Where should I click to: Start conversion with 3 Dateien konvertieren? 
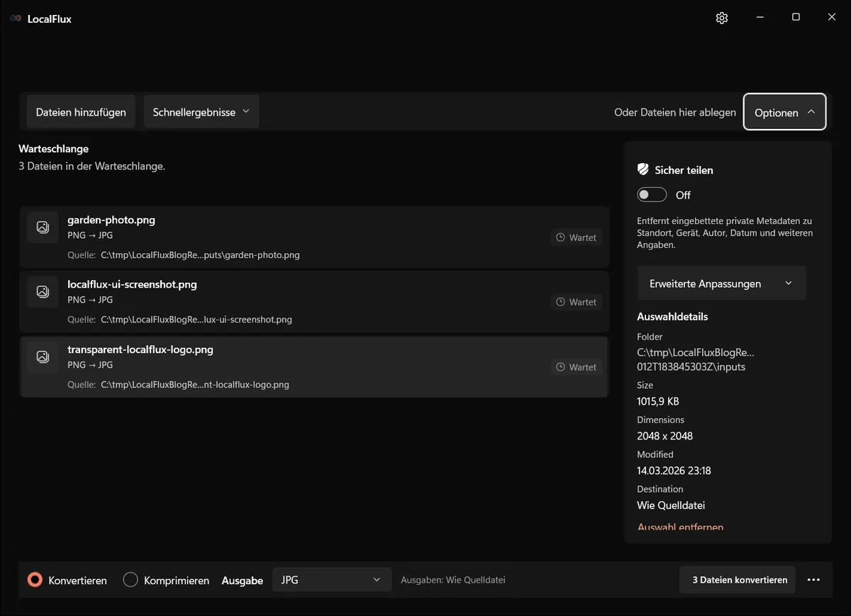click(x=738, y=580)
